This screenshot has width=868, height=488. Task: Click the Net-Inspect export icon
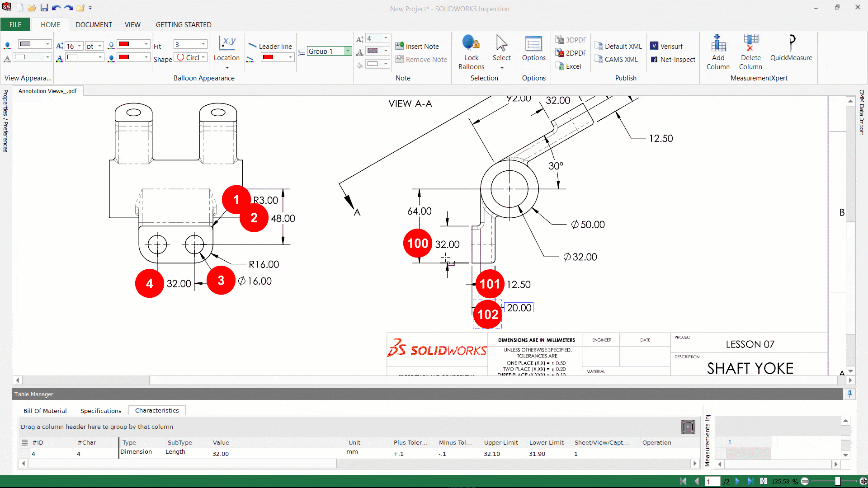(654, 59)
